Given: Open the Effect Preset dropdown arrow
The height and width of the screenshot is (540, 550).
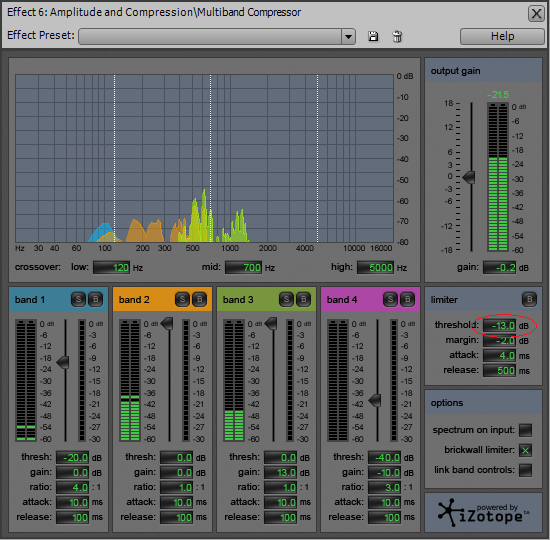Looking at the screenshot, I should pos(348,36).
